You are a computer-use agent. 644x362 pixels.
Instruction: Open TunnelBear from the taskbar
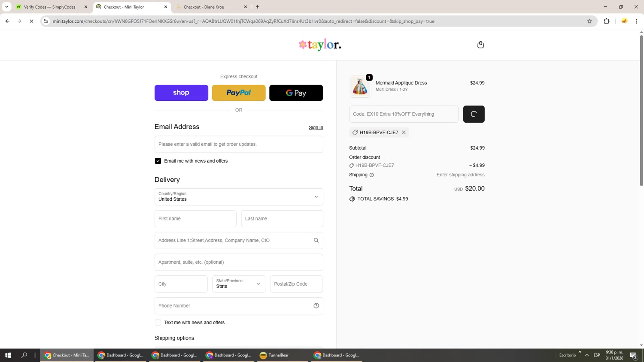point(283,355)
